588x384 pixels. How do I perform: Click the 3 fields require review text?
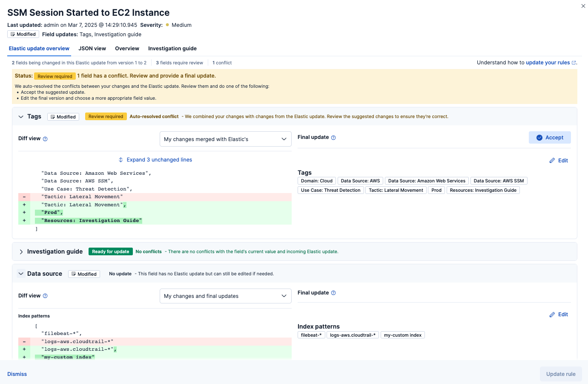click(x=179, y=63)
